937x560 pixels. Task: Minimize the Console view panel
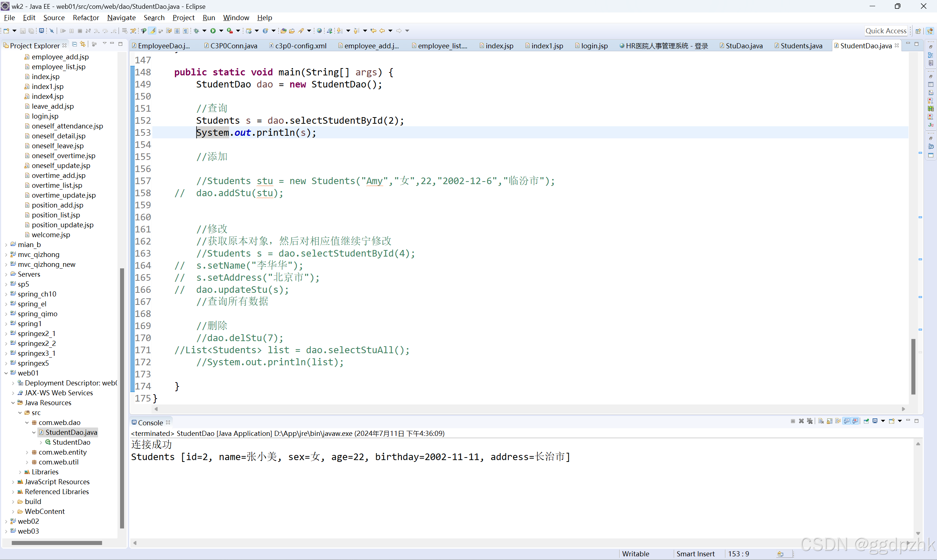[908, 420]
